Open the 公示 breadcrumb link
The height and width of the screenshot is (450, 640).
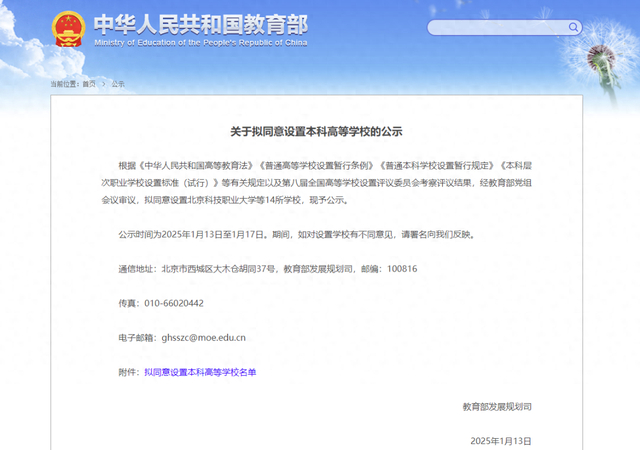(118, 84)
